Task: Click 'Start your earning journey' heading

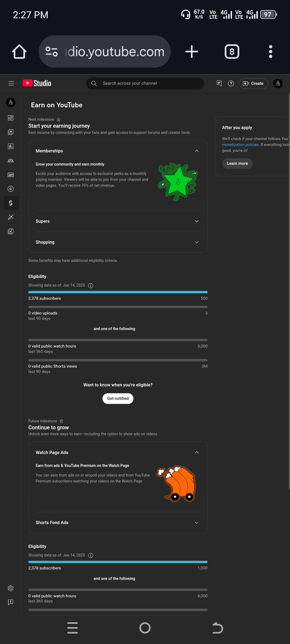Action: click(x=59, y=126)
